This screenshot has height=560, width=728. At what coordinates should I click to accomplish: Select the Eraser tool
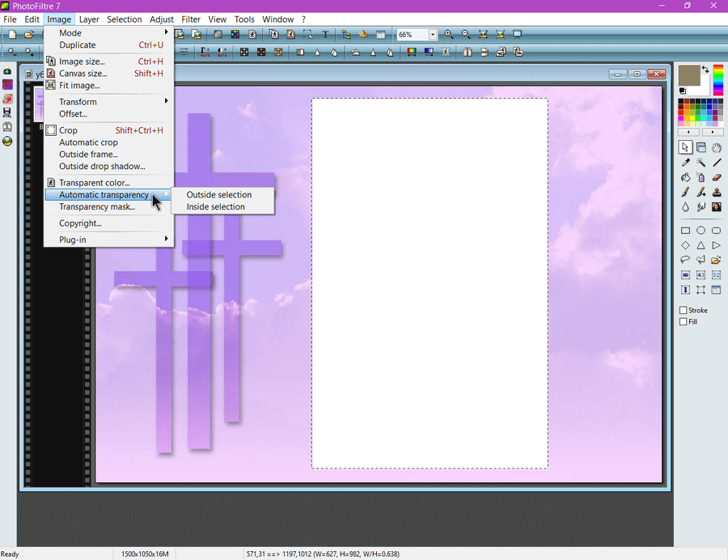[717, 177]
